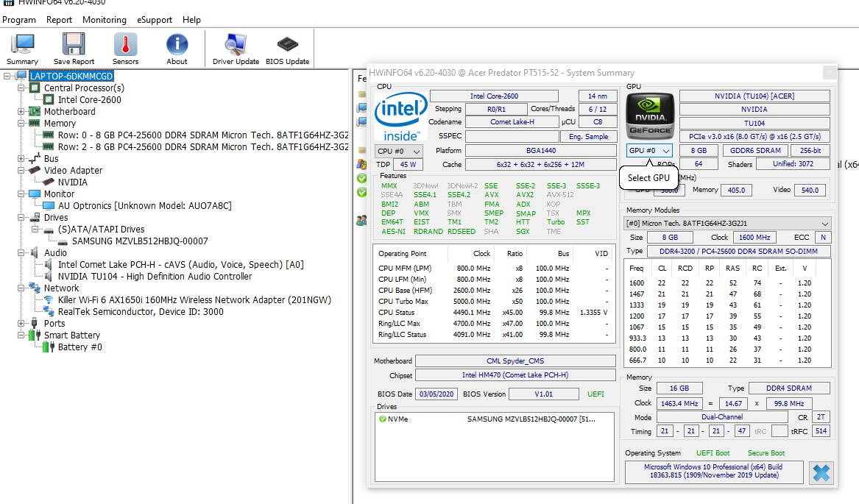Select the Row: 0 memory module entry
Screen dimensions: 859x504
point(203,135)
